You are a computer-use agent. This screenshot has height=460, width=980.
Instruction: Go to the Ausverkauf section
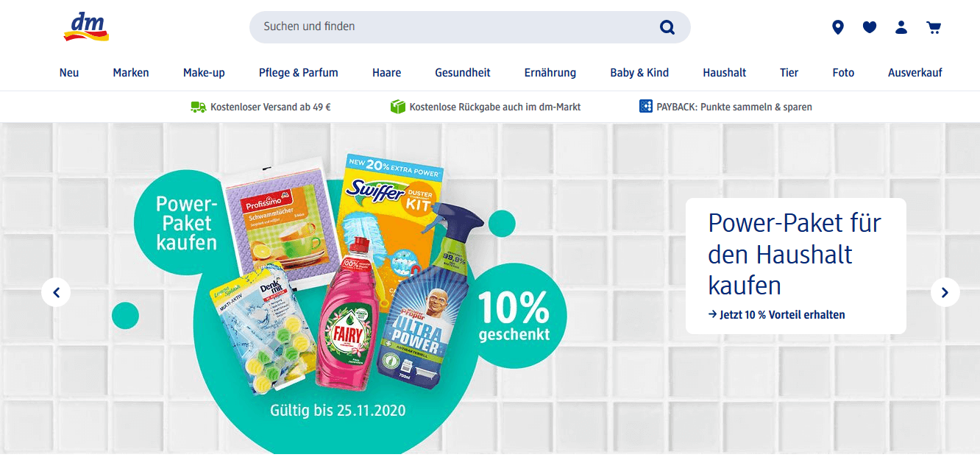coord(915,72)
